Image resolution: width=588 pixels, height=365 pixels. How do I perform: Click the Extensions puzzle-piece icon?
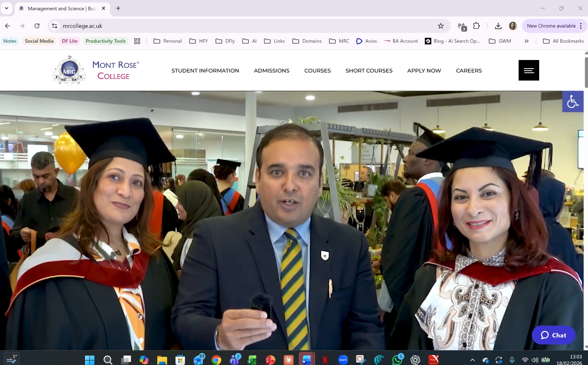tap(476, 26)
